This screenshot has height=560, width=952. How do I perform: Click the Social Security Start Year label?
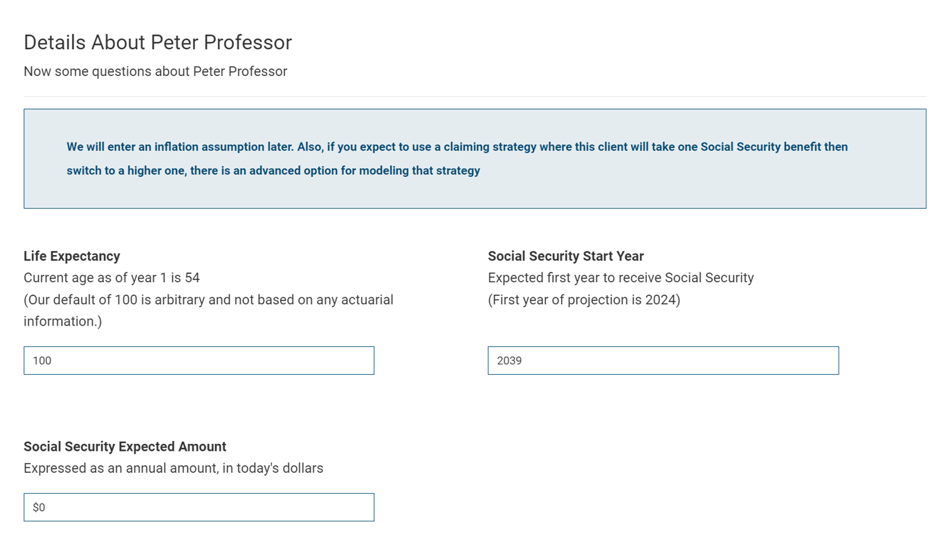[565, 256]
